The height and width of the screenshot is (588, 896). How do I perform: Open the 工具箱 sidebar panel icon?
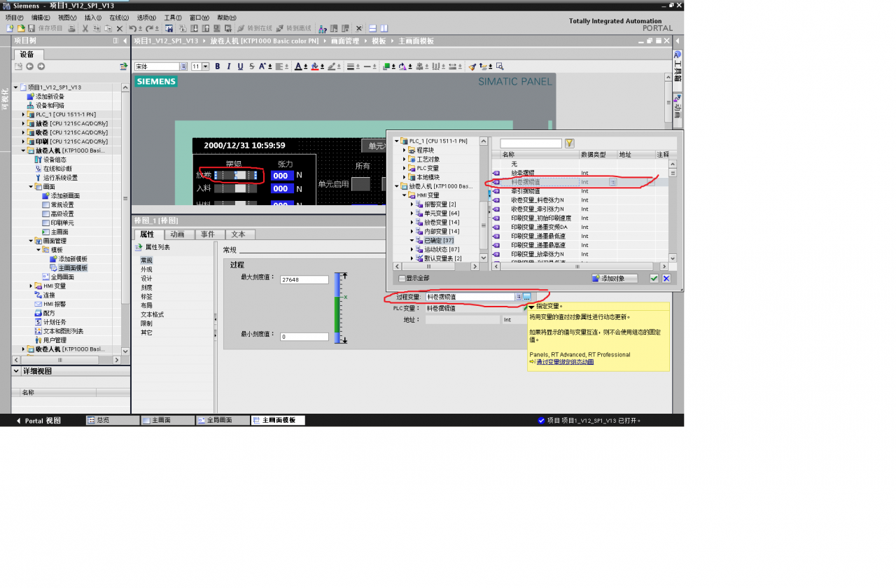click(676, 67)
